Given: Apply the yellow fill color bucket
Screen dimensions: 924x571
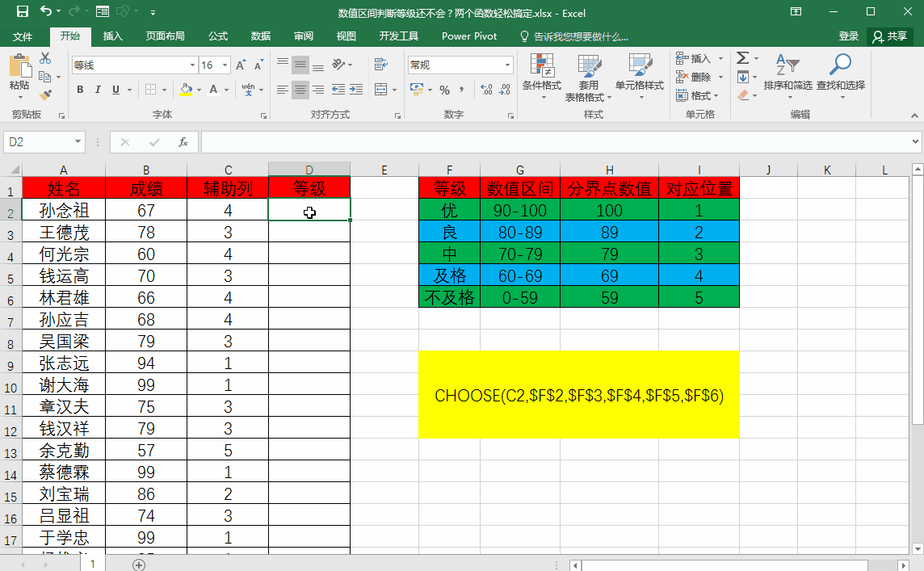Looking at the screenshot, I should pyautogui.click(x=187, y=90).
